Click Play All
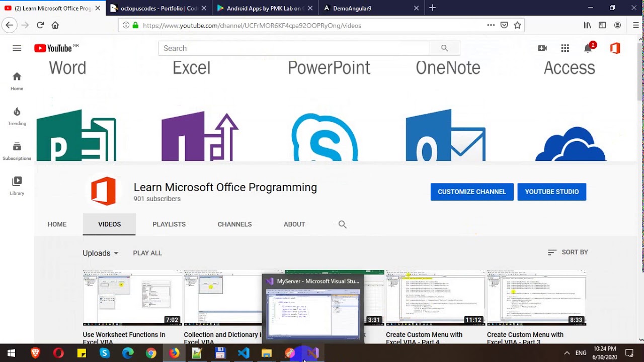 click(147, 253)
